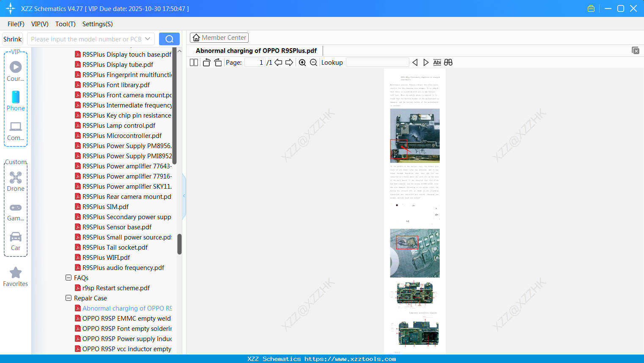This screenshot has height=363, width=644.
Task: Toggle the Abi whole-word match option
Action: click(437, 63)
